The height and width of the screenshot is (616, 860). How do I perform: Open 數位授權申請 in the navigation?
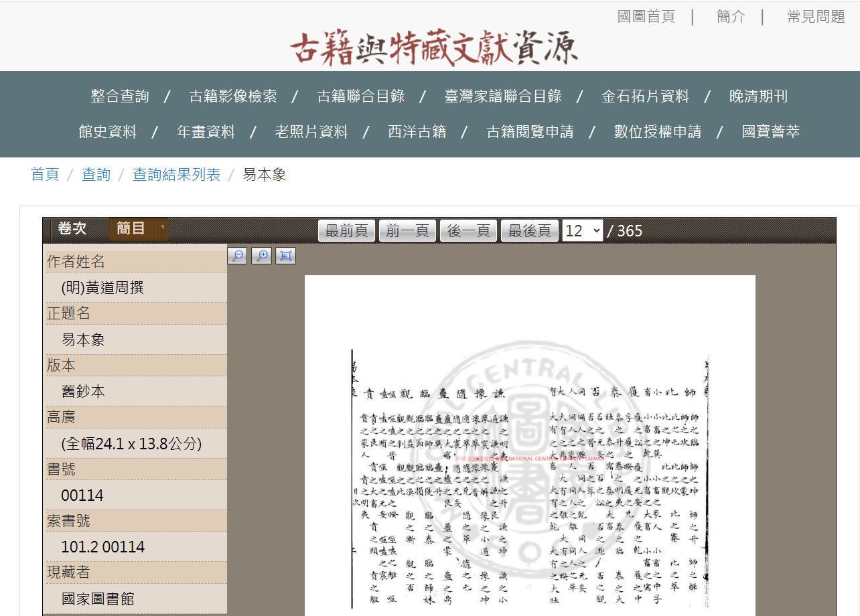pyautogui.click(x=658, y=132)
